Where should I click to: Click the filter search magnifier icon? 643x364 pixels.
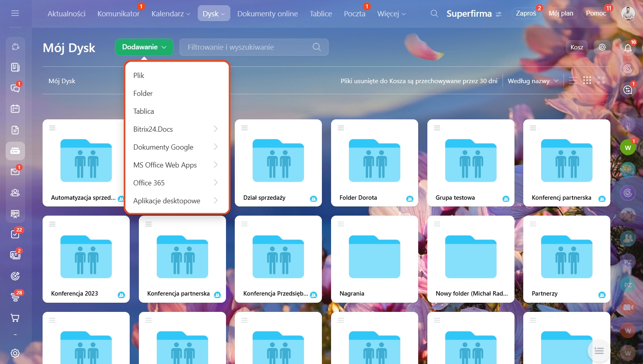point(317,47)
